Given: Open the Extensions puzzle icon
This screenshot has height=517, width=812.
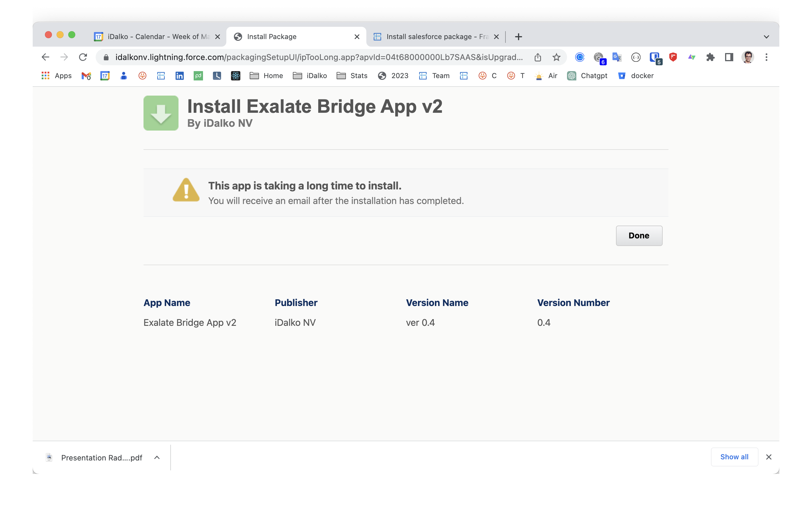Looking at the screenshot, I should [x=710, y=57].
